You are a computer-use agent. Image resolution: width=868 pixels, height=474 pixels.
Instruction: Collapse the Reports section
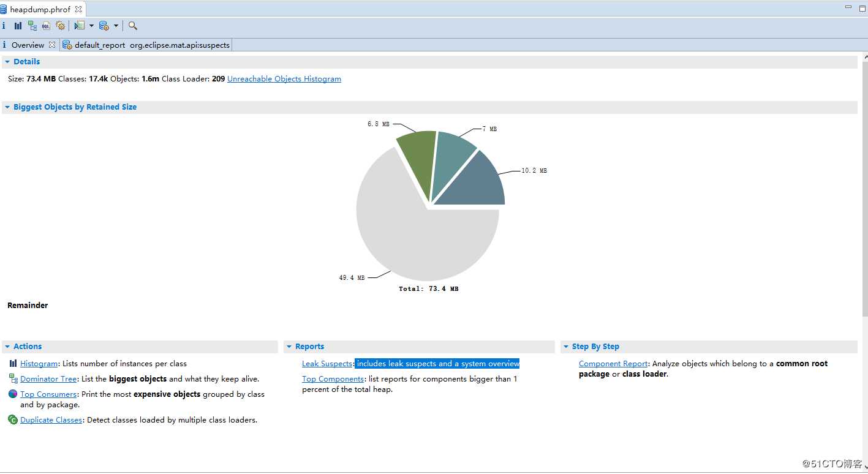point(289,347)
